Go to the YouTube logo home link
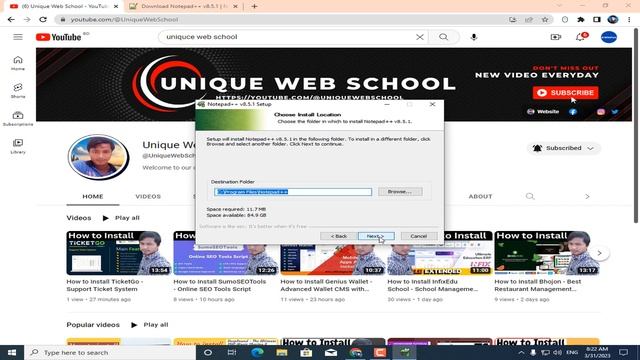The width and height of the screenshot is (640, 360). [x=58, y=37]
